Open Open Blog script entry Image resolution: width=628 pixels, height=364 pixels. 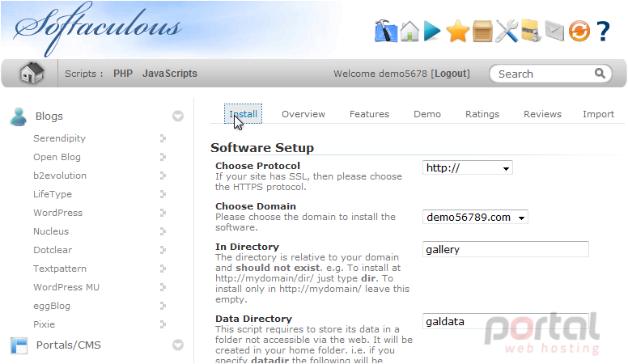coord(57,157)
